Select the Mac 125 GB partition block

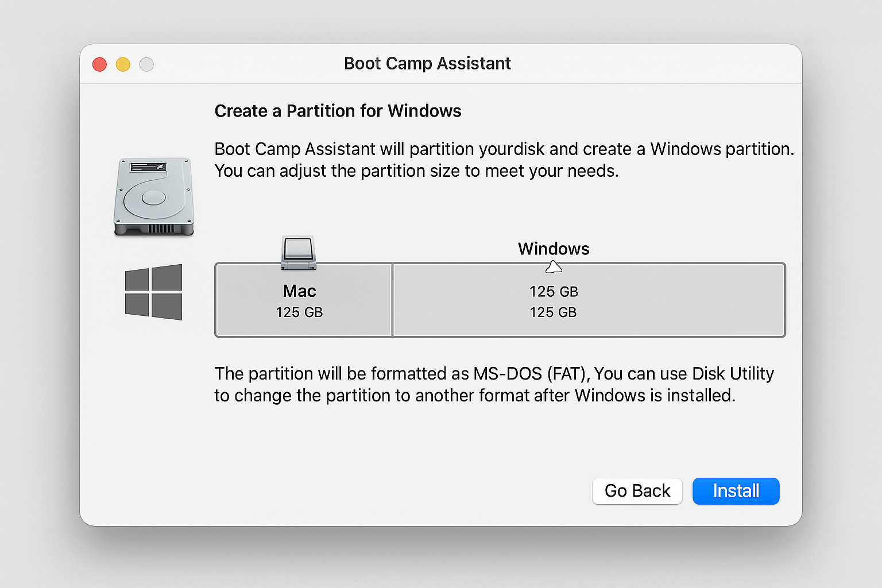304,300
